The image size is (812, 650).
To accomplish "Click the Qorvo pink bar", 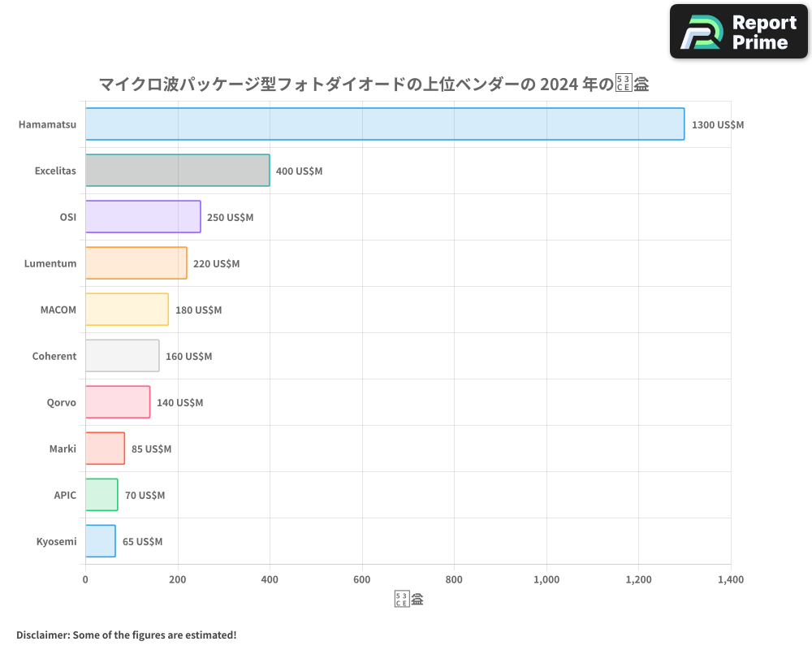I will pyautogui.click(x=116, y=402).
